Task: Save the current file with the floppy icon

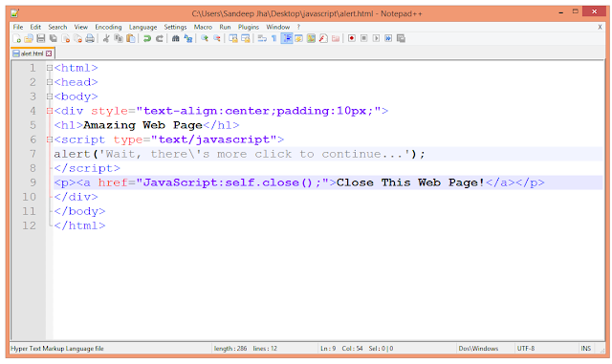Action: point(40,38)
